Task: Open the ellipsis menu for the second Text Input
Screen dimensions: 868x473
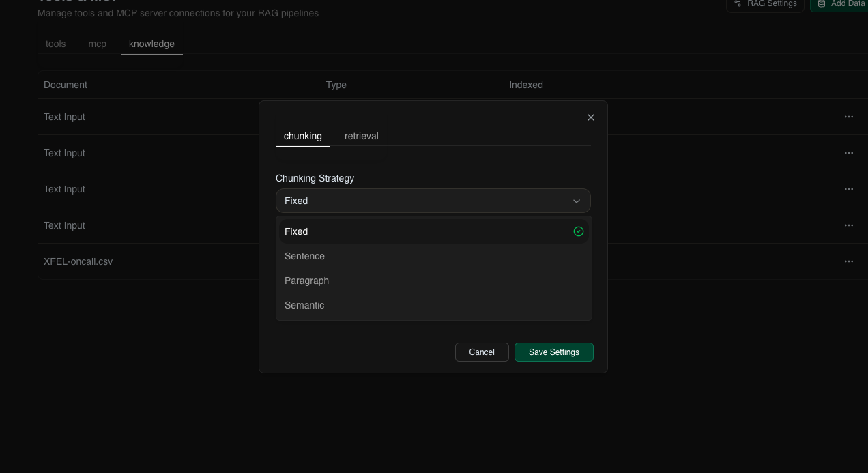Action: click(849, 153)
